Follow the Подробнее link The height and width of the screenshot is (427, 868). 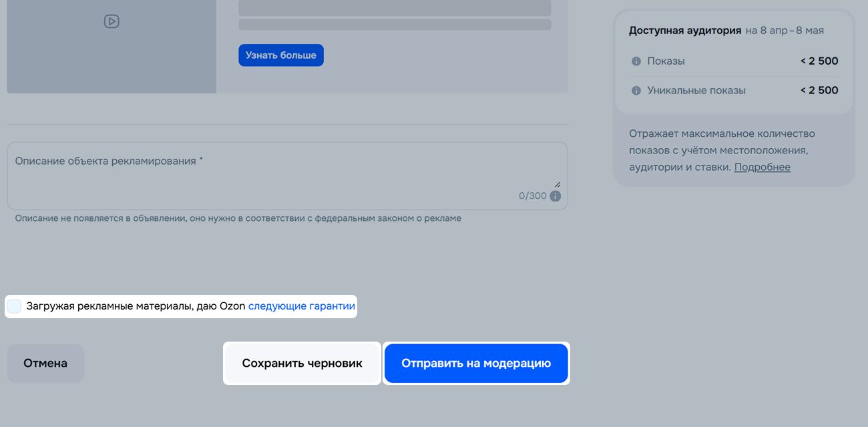(762, 167)
